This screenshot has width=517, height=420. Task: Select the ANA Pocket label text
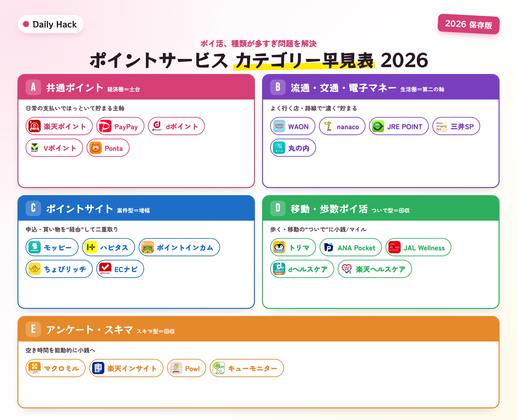click(x=356, y=248)
